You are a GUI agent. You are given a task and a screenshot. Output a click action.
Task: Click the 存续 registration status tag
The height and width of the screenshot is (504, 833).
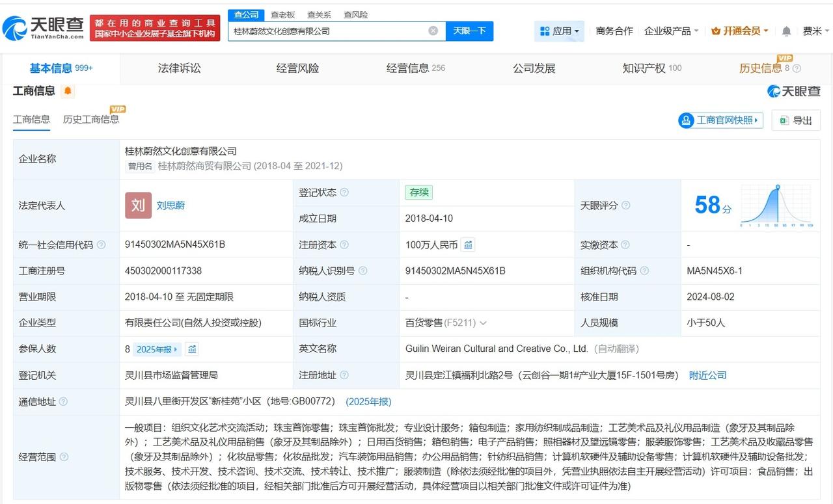(x=418, y=192)
